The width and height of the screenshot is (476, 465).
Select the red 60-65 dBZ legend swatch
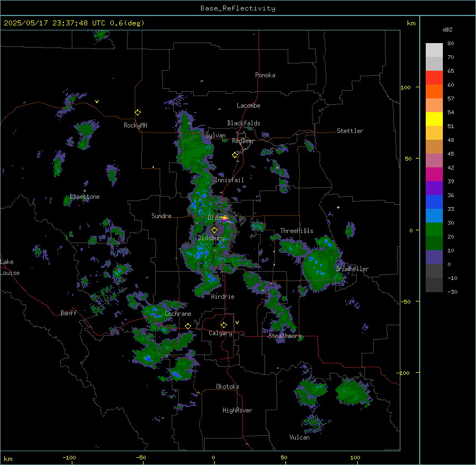[x=434, y=78]
